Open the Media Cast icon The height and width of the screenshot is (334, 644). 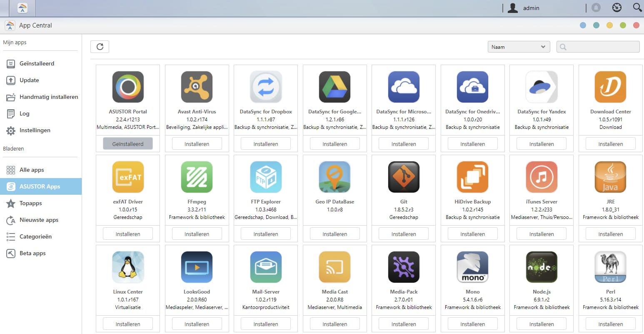click(x=335, y=267)
